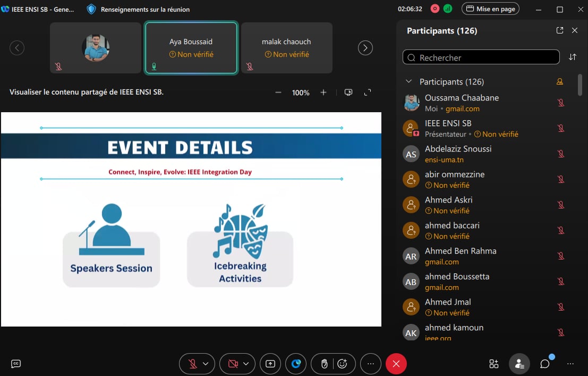Screen dimensions: 588x376
Task: Show previous video thumbnails
Action: 17,48
